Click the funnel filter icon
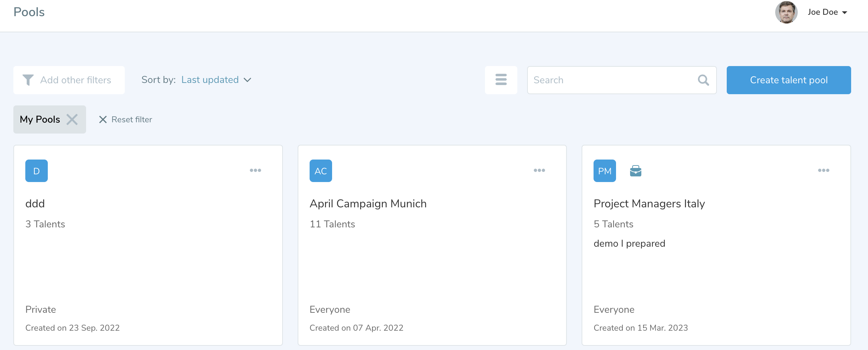The width and height of the screenshot is (868, 350). pyautogui.click(x=28, y=80)
